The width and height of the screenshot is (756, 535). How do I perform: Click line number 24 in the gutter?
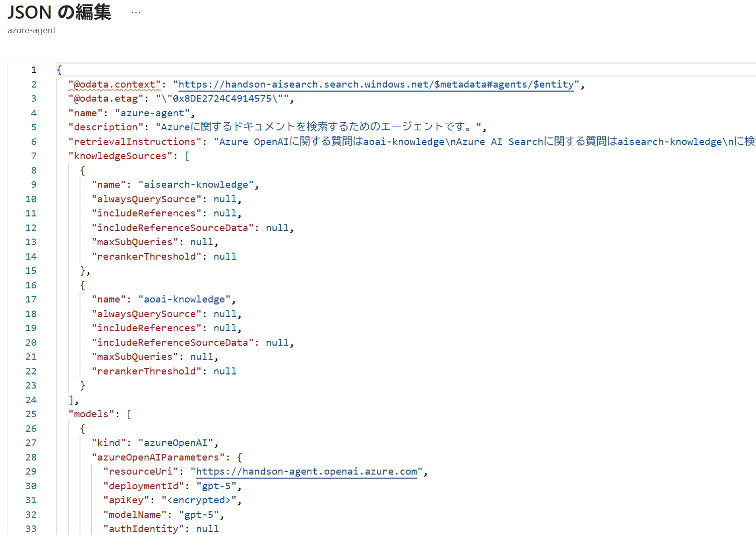tap(31, 400)
